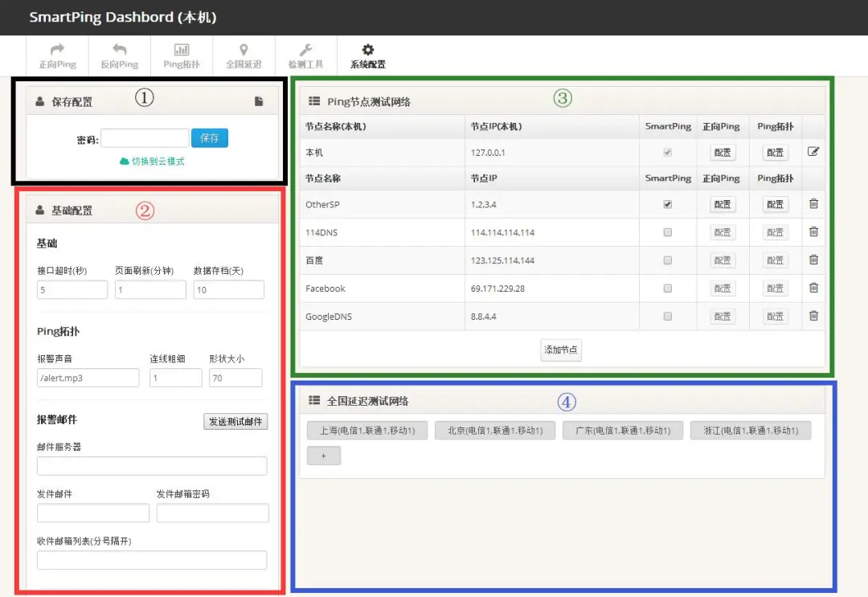Click the 连线粗细 field
Image resolution: width=868 pixels, height=597 pixels.
click(176, 378)
